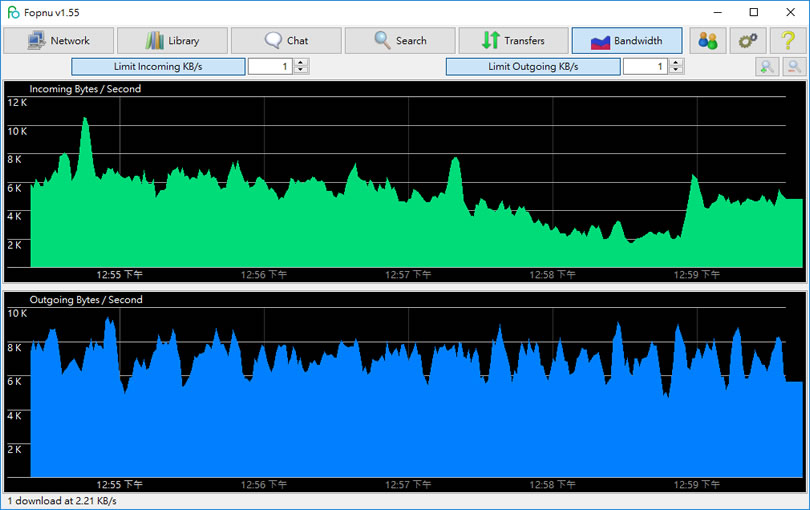The height and width of the screenshot is (510, 810).
Task: Maximize the Fopnu window
Action: [x=754, y=12]
